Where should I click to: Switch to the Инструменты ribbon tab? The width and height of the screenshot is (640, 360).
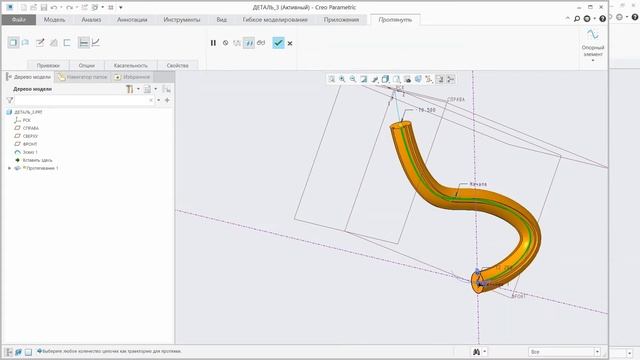pyautogui.click(x=182, y=20)
